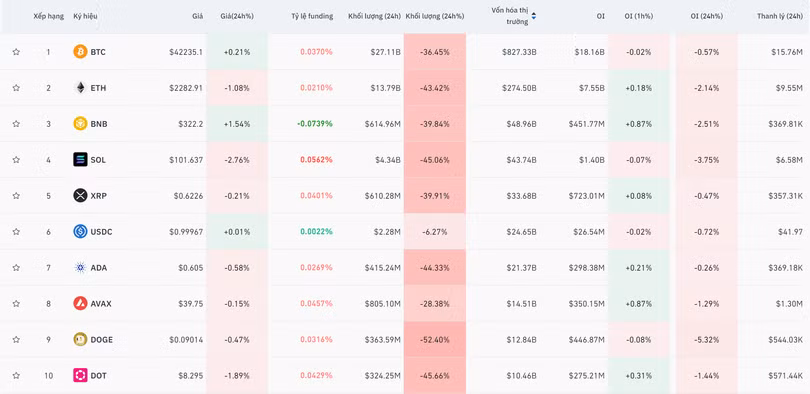Sort by Giá(24h%) header
810x394 pixels.
pos(236,16)
